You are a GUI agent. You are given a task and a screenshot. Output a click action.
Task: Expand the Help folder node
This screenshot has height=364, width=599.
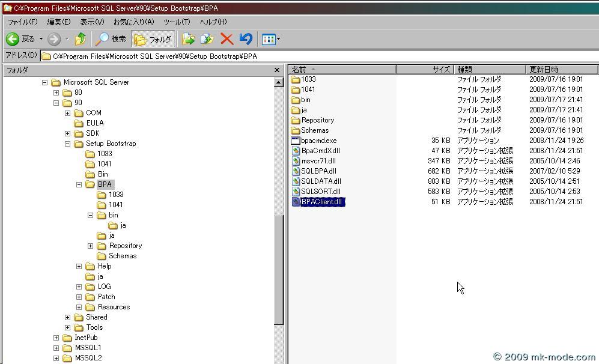coord(79,265)
